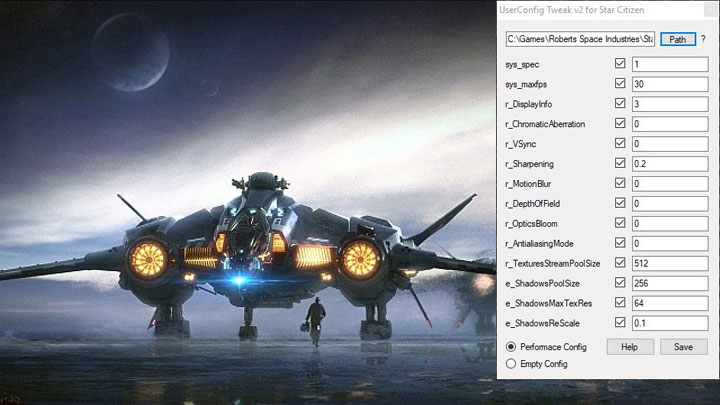Click the sys_maxfps value field showing 30
The width and height of the screenshot is (720, 405).
[x=670, y=84]
